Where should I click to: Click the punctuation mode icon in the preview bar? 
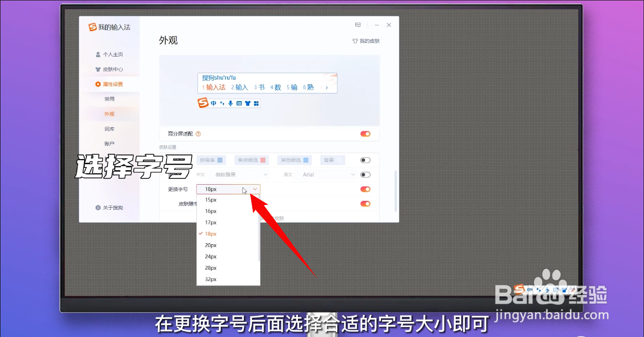(222, 104)
